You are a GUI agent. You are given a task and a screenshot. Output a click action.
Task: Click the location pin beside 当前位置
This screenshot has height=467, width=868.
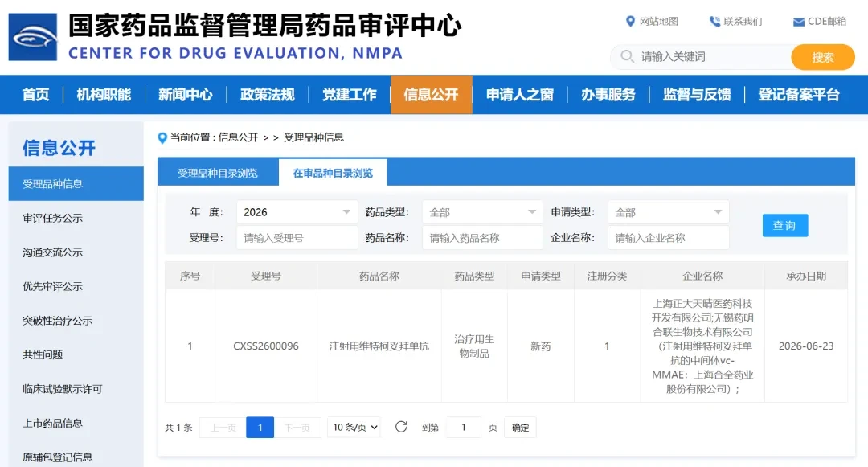pos(162,137)
